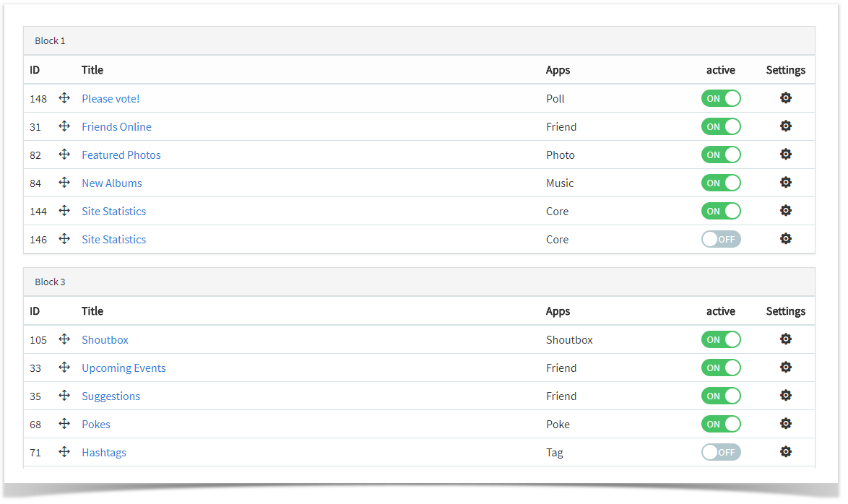This screenshot has height=504, width=848.
Task: Click move handle for Upcoming Events row
Action: (x=64, y=368)
